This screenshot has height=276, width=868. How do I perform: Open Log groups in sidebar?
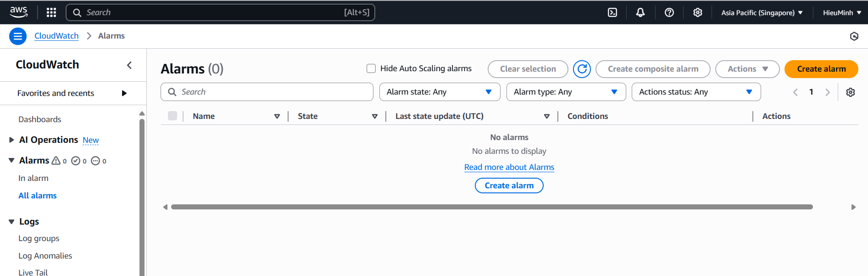point(39,238)
